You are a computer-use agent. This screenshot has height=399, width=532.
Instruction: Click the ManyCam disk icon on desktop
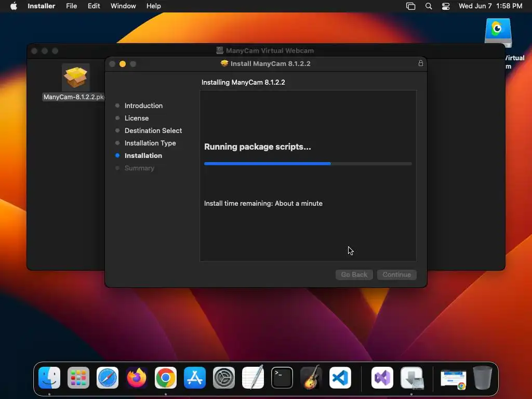point(498,33)
